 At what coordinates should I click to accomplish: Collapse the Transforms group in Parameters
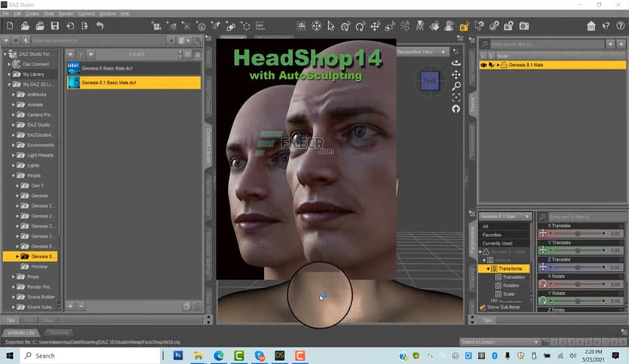[488, 268]
